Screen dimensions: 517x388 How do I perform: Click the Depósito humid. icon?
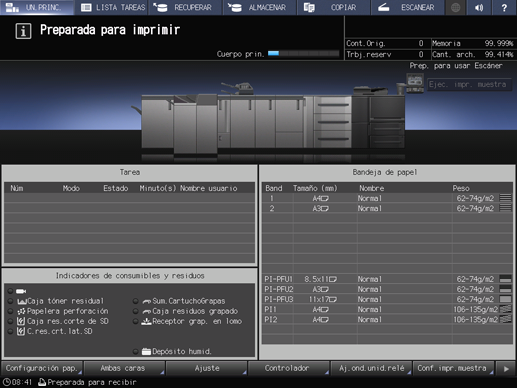[146, 351]
